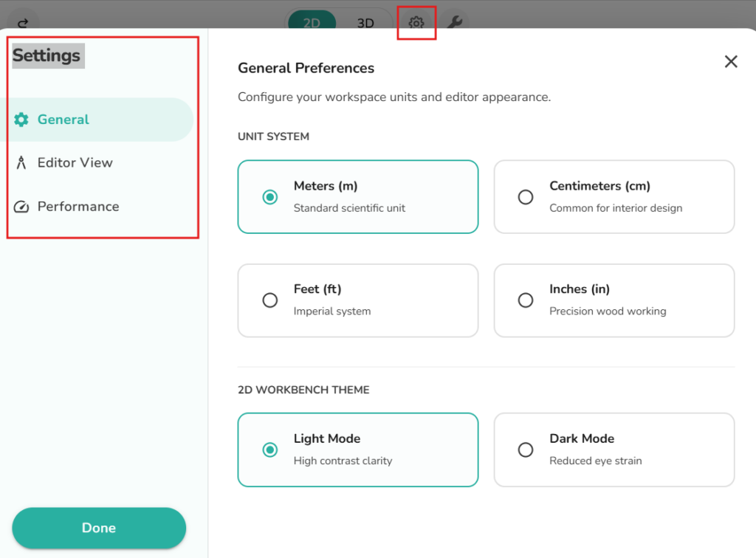Open settings via the top gear icon
The image size is (756, 558).
[416, 23]
